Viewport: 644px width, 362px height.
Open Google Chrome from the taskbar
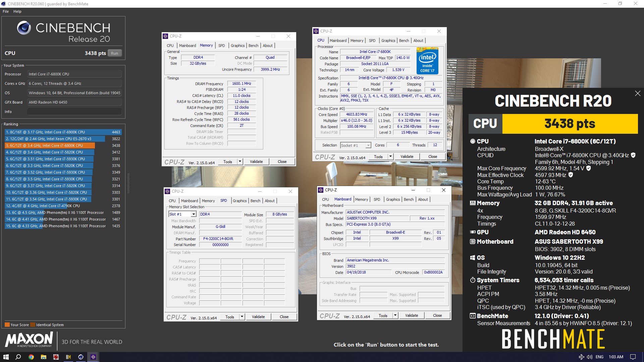click(x=31, y=357)
